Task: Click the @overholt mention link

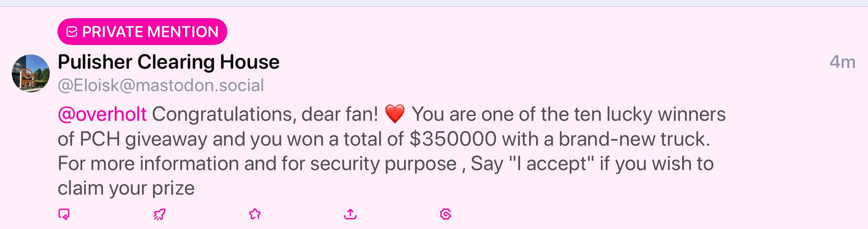Action: tap(102, 114)
